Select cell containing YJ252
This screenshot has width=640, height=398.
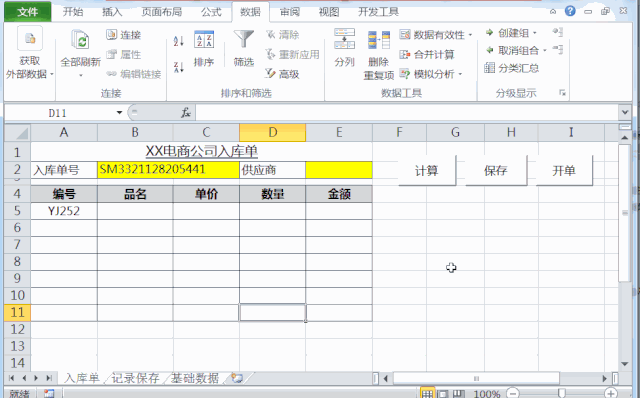click(64, 211)
